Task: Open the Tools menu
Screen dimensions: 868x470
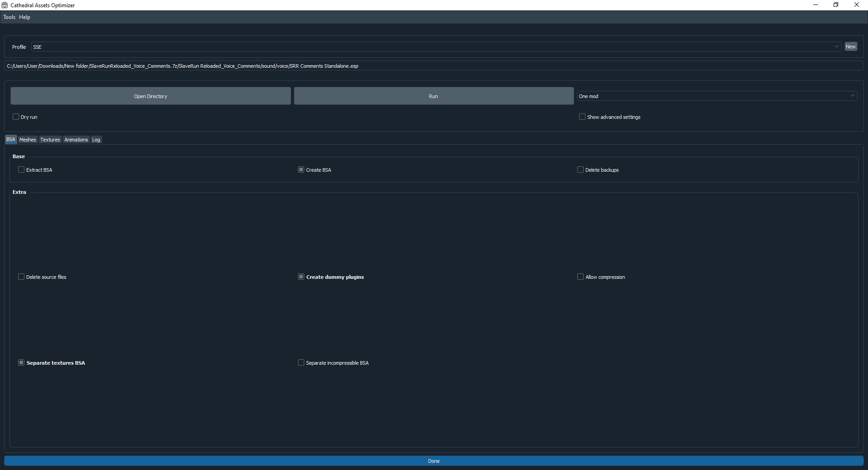Action: 9,17
